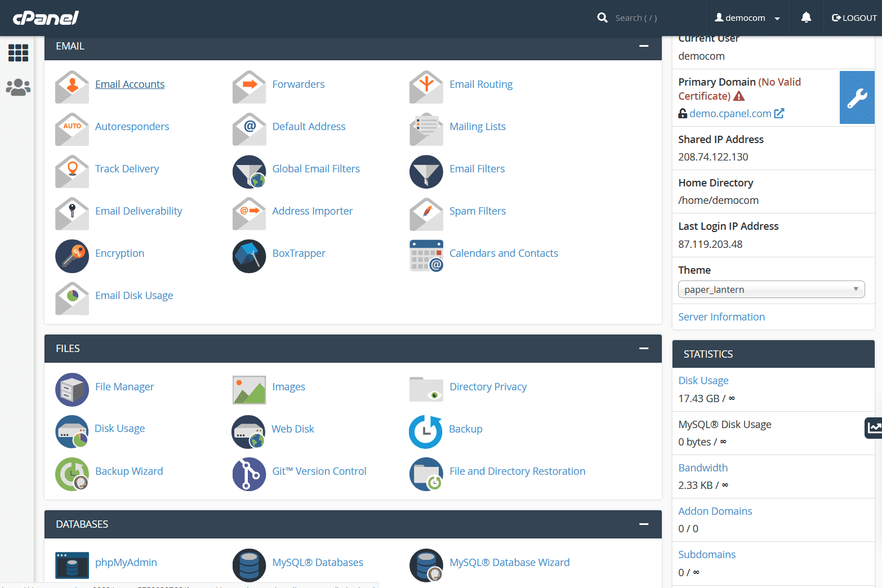Collapse the EMAIL section
882x588 pixels.
(x=644, y=46)
